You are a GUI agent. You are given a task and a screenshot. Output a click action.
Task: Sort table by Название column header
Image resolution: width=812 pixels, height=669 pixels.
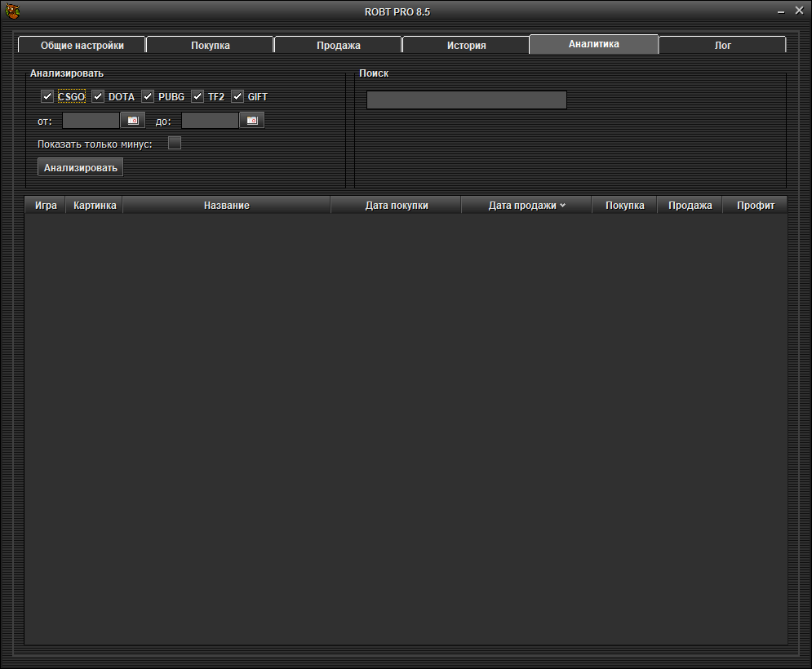[226, 206]
